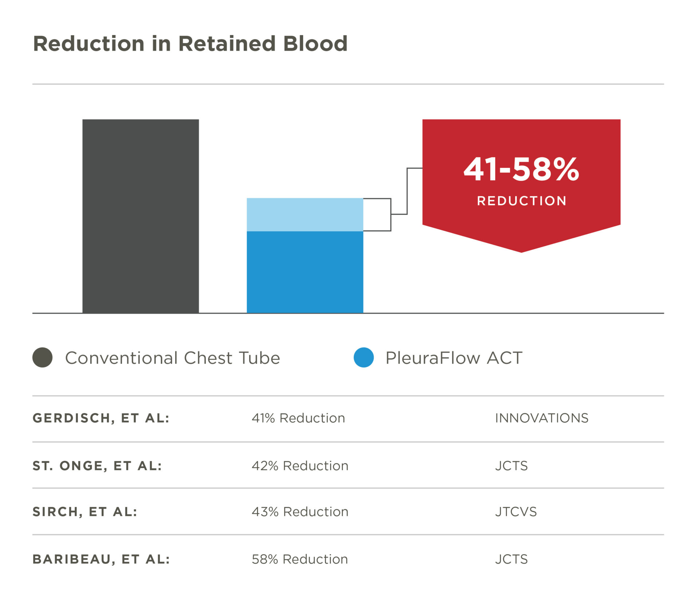
Task: Select the dark blue lower bar segment
Action: [x=305, y=272]
